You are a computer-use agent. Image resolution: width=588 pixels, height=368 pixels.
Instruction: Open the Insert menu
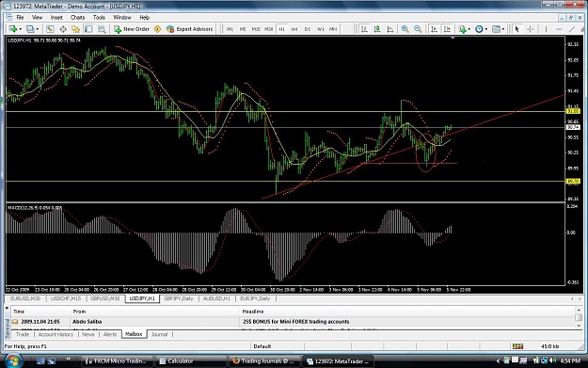pos(56,17)
